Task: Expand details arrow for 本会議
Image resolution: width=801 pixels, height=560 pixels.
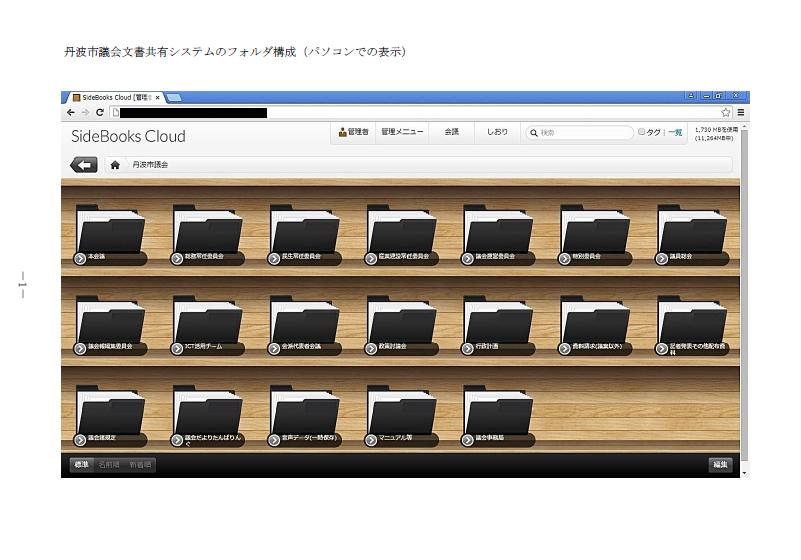Action: tap(80, 259)
